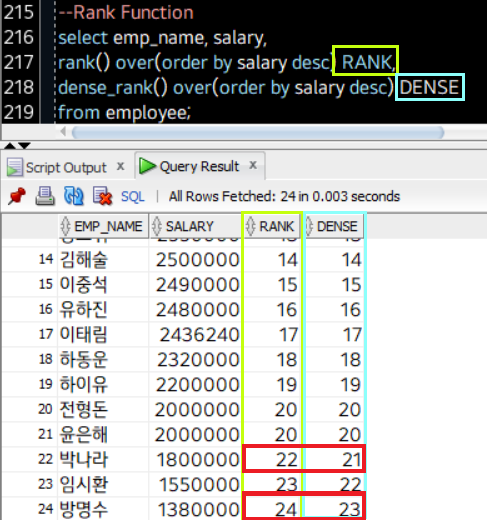Close the Script Output tab
487x520 pixels.
coord(121,166)
